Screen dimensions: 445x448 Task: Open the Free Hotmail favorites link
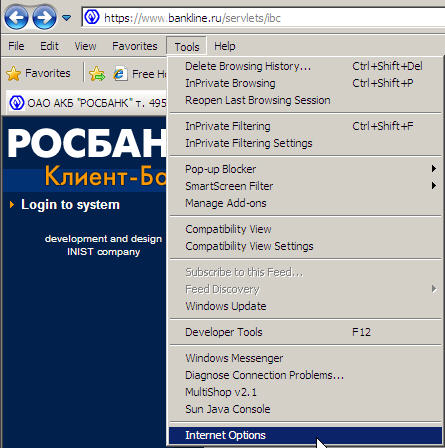click(x=149, y=74)
